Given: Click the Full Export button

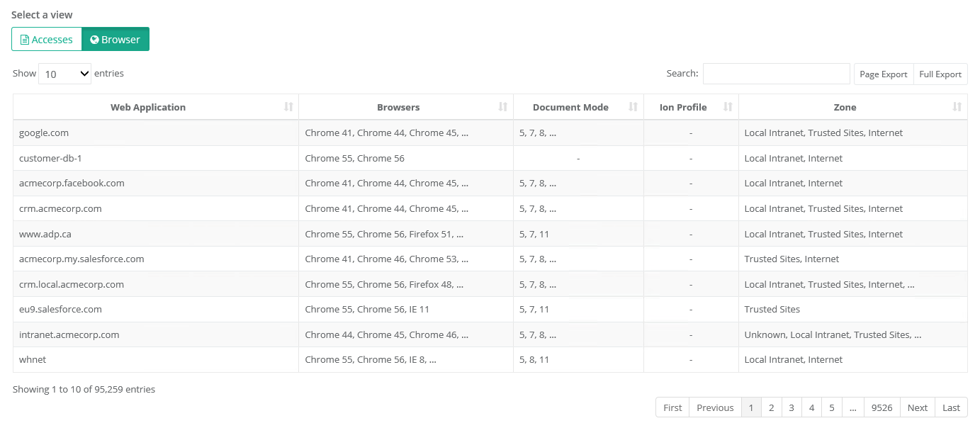Looking at the screenshot, I should click(940, 74).
